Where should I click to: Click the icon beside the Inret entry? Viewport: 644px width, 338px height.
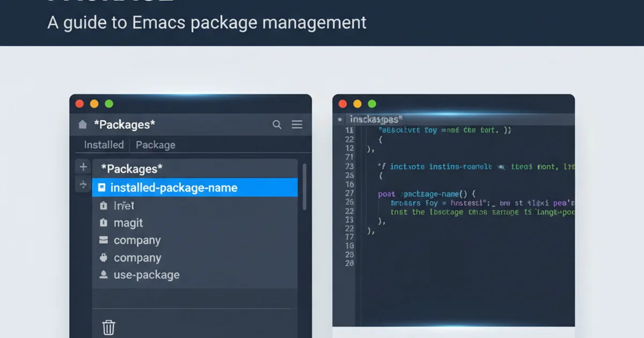click(104, 205)
